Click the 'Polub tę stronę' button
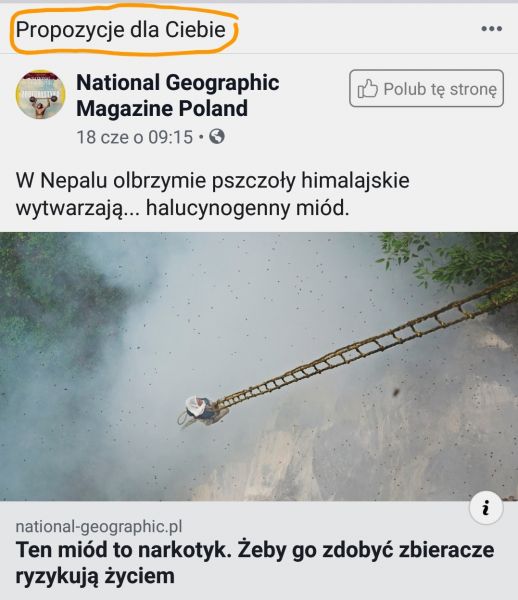The image size is (518, 600). coord(426,88)
